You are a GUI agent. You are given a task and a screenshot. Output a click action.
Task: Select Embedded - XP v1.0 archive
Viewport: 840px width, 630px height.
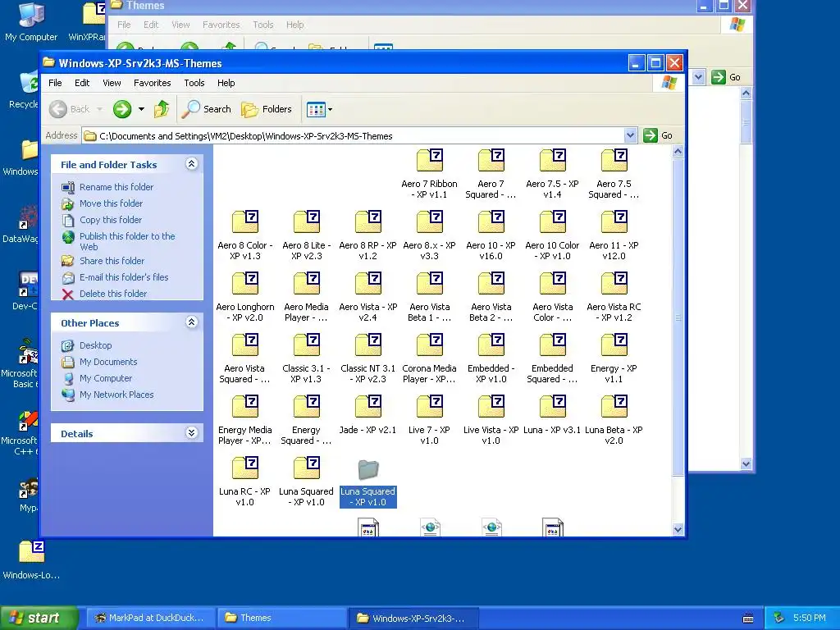pos(491,359)
